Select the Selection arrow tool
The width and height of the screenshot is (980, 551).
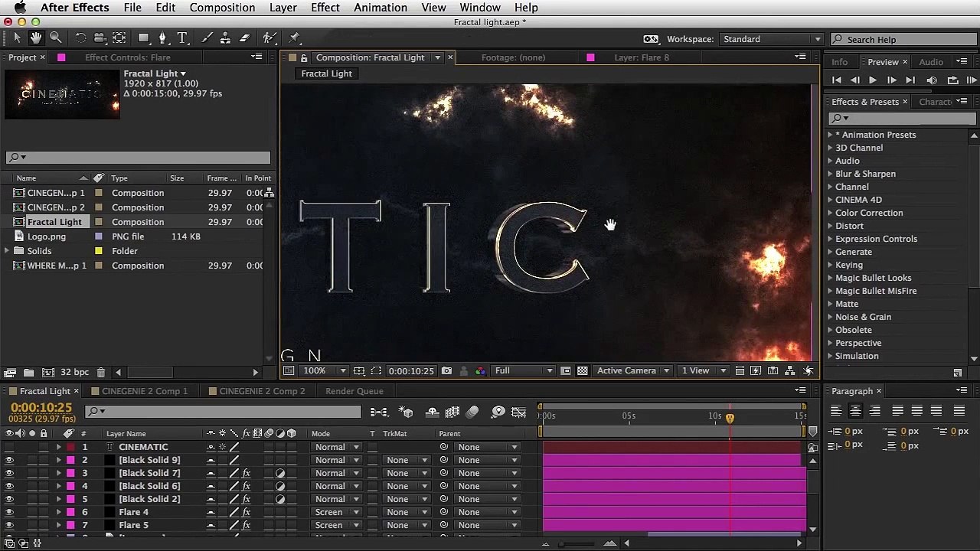coord(18,37)
